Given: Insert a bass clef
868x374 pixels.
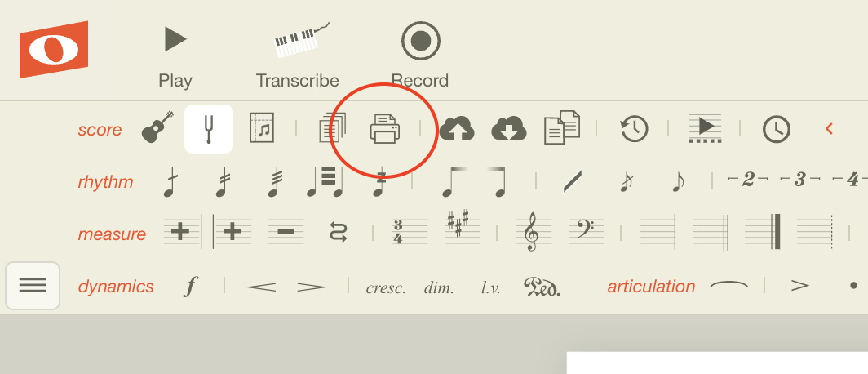Looking at the screenshot, I should tap(586, 230).
